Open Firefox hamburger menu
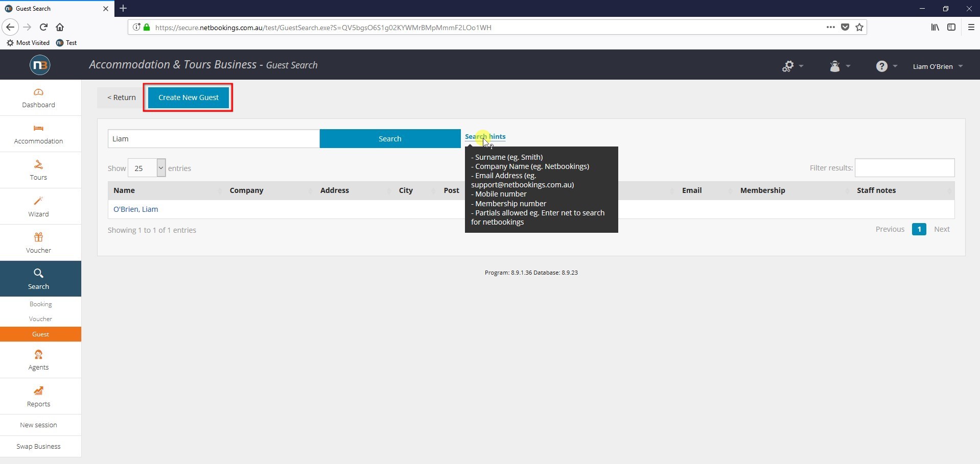 (x=971, y=27)
